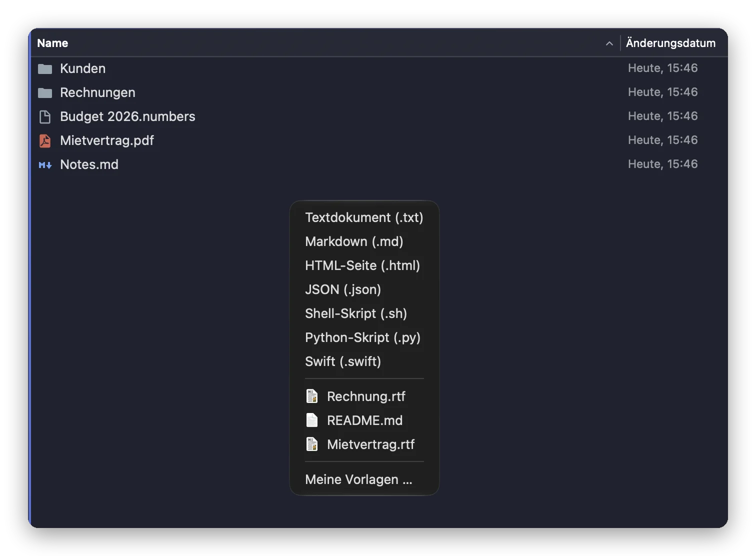756x556 pixels.
Task: Click the Mietvertrag.pdf row modification date
Action: [x=662, y=140]
